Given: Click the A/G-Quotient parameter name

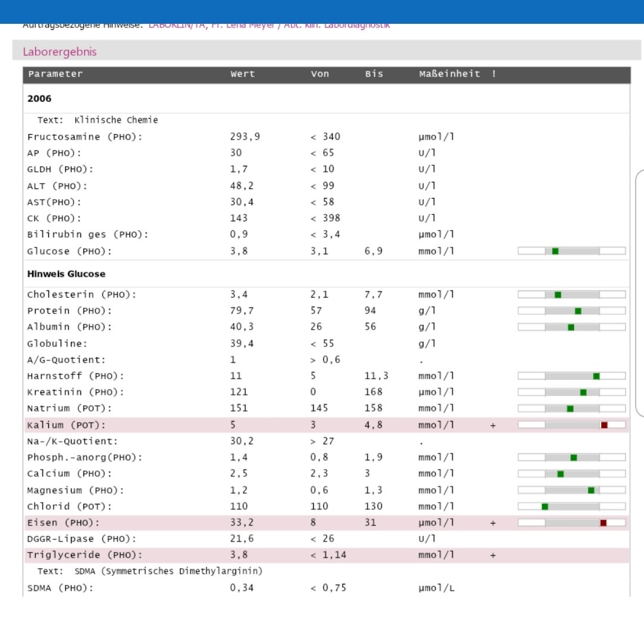Looking at the screenshot, I should [x=66, y=360].
